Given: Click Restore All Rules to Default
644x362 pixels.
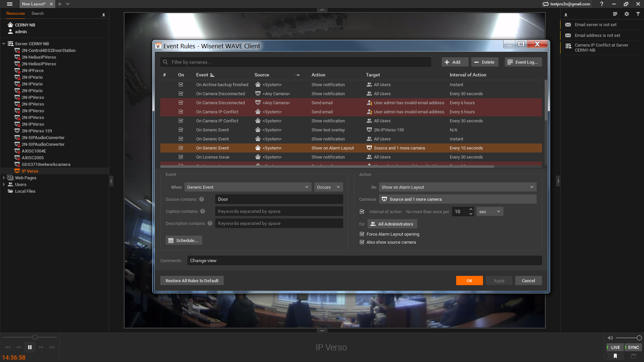Looking at the screenshot, I should coord(192,281).
